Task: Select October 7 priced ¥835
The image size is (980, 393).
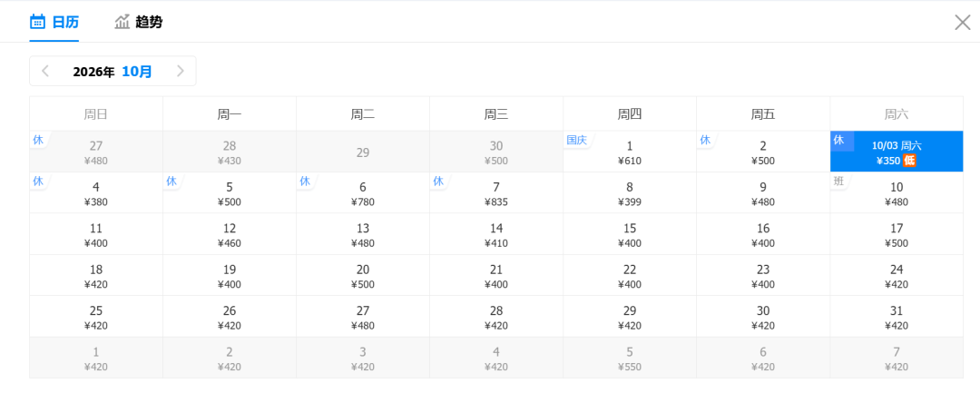Action: pos(496,193)
